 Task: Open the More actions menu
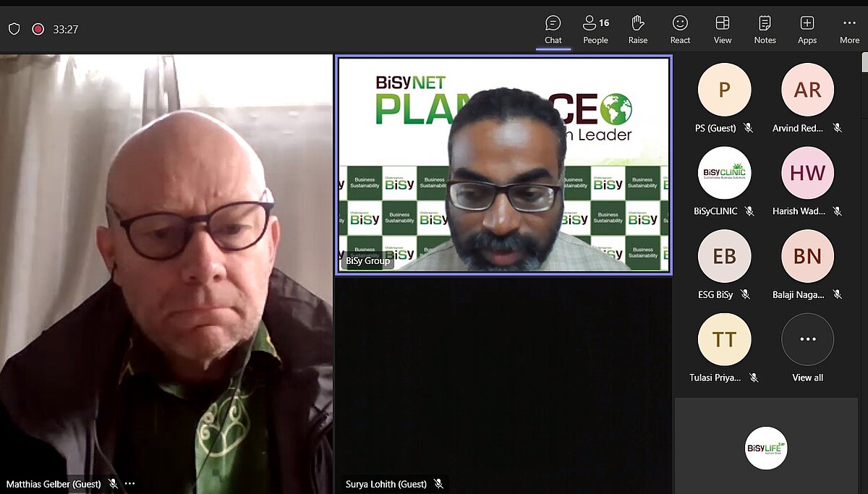click(x=849, y=30)
